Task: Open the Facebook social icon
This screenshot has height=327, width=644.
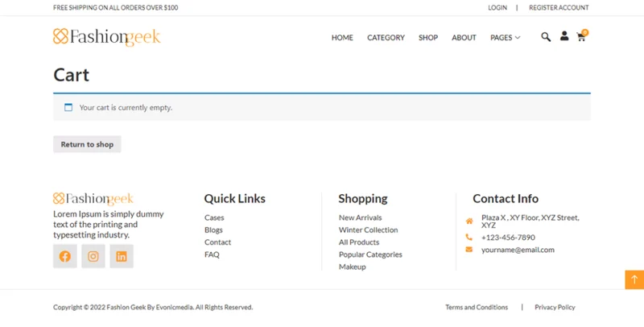Action: pos(65,256)
